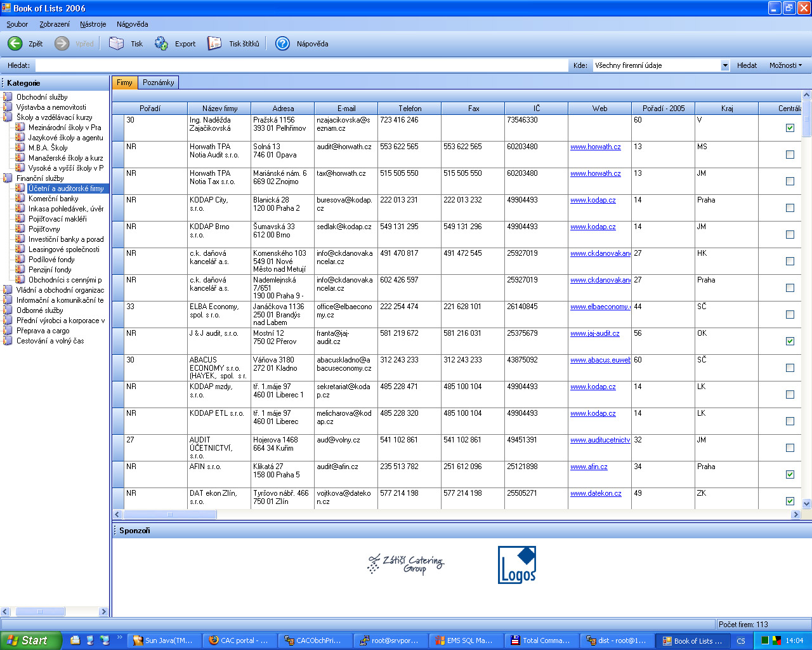Screen dimensions: 812x650
Task: Click the book icon beside Cestování a volný čas
Action: (8, 341)
